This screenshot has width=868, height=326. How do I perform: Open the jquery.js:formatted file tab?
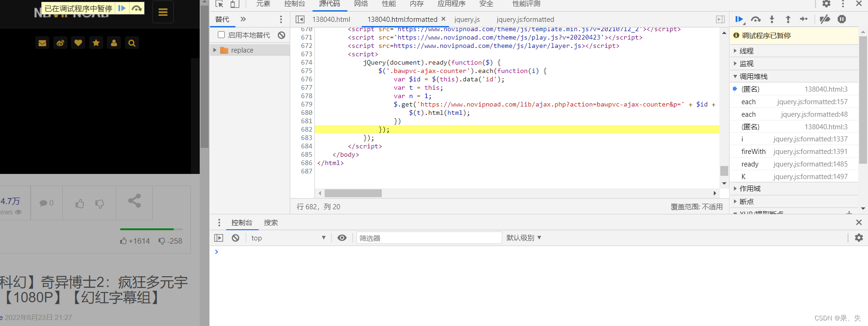(525, 19)
